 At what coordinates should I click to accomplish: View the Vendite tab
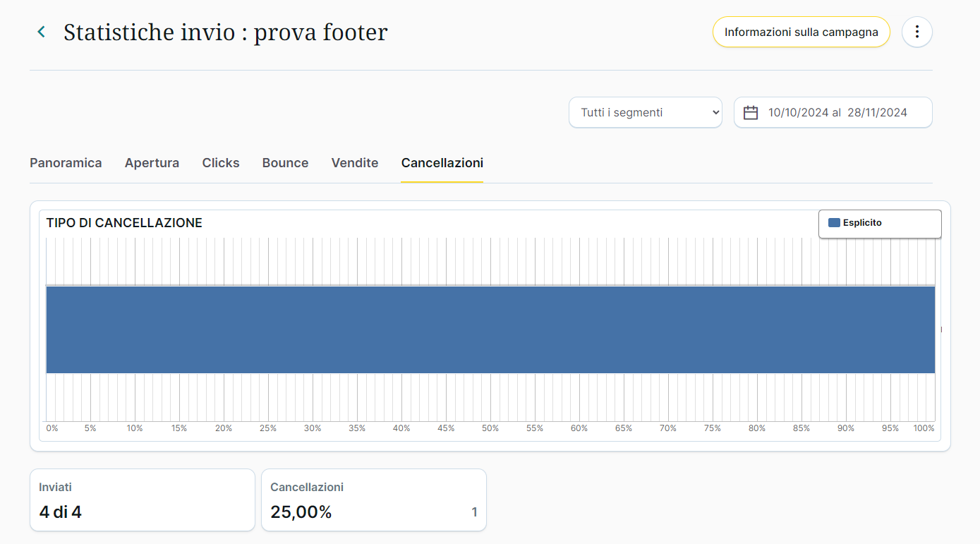point(355,163)
